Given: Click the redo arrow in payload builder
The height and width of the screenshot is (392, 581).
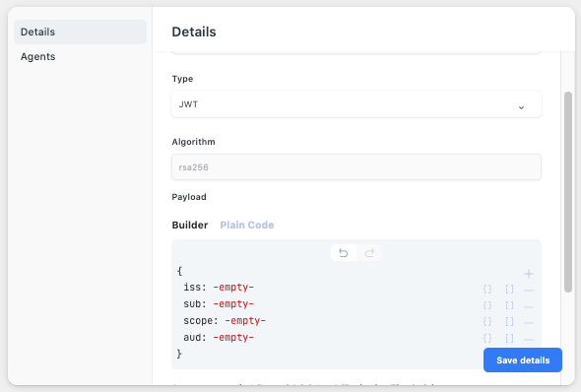Looking at the screenshot, I should (369, 253).
